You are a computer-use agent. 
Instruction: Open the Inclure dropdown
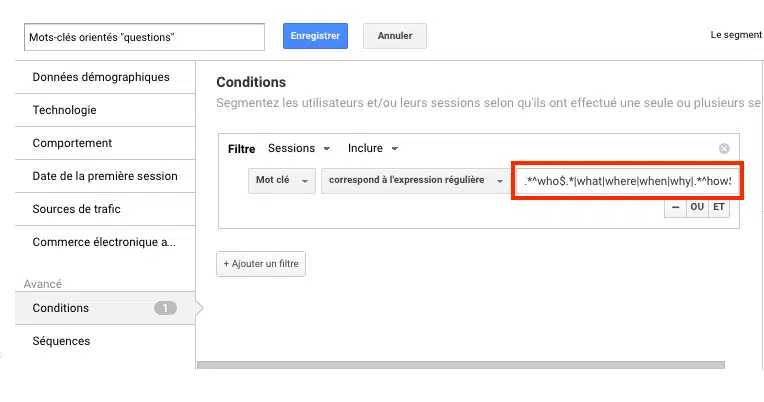tap(372, 148)
